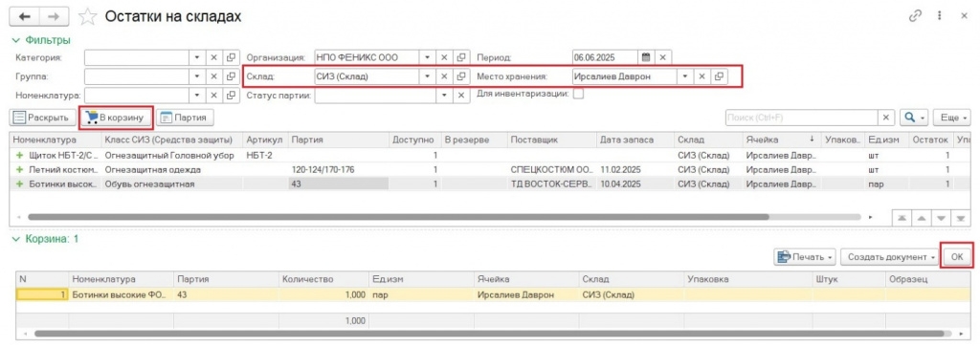Expand the Склад dropdown
Viewport: 980px width, 346px height.
pyautogui.click(x=428, y=76)
